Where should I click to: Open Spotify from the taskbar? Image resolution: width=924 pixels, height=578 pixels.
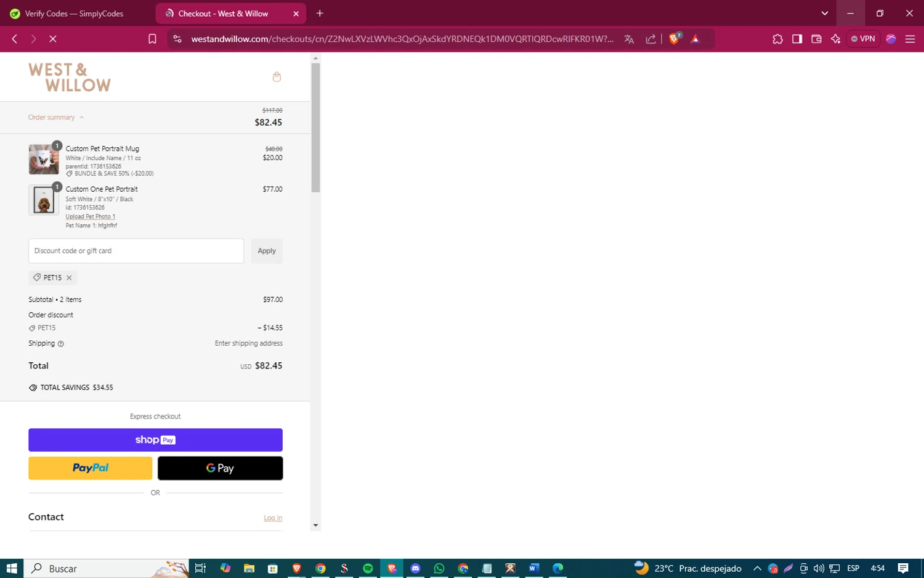tap(368, 568)
